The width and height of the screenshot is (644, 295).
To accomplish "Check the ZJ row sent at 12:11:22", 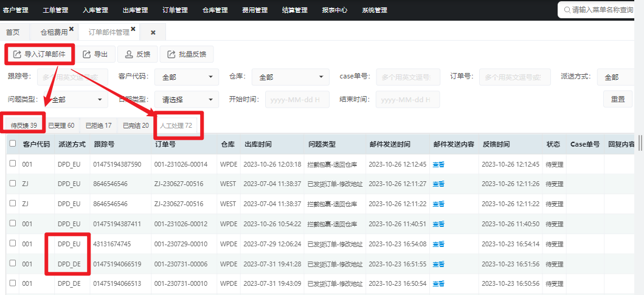I will tap(13, 203).
